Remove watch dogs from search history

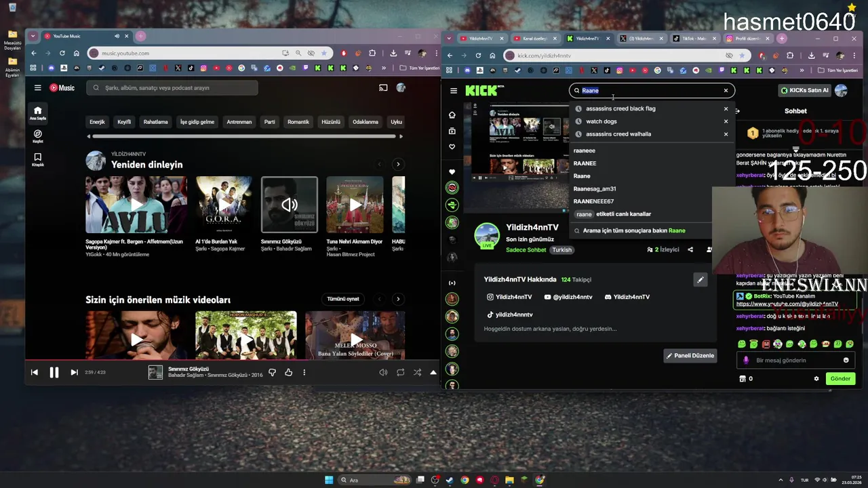[x=726, y=121]
